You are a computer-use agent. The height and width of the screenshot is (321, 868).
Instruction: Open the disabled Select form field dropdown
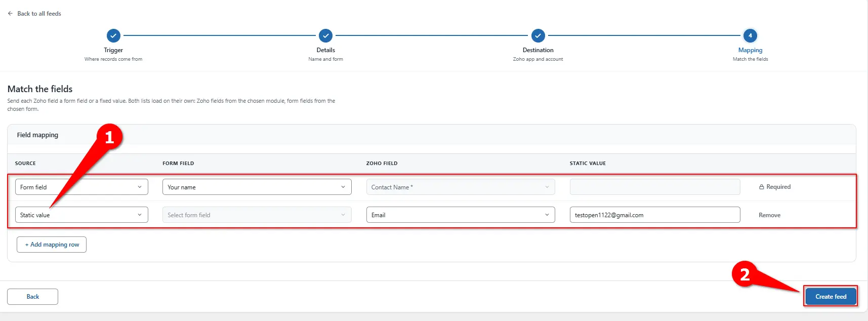(257, 215)
